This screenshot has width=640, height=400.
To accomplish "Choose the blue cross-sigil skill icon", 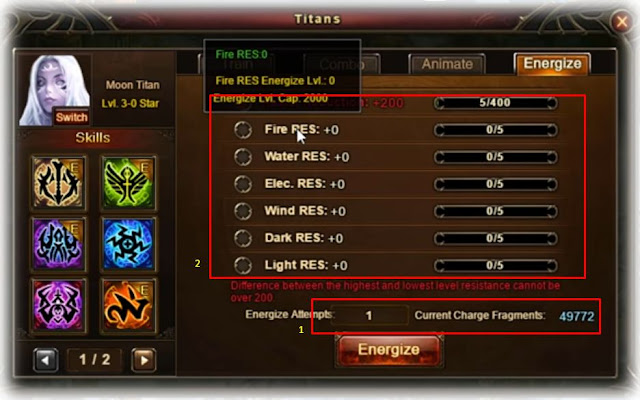I will click(129, 244).
